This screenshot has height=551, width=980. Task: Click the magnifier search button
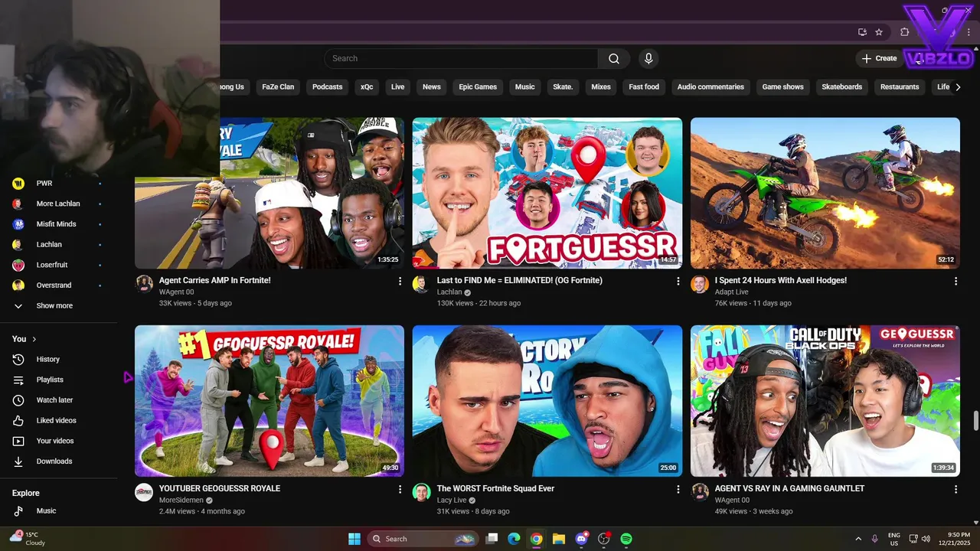(x=614, y=58)
